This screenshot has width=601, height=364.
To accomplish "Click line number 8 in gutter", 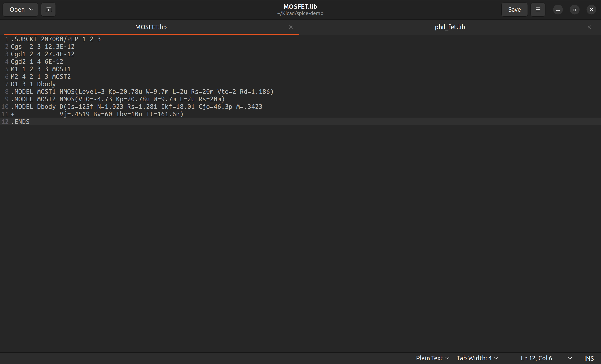I will coord(7,92).
